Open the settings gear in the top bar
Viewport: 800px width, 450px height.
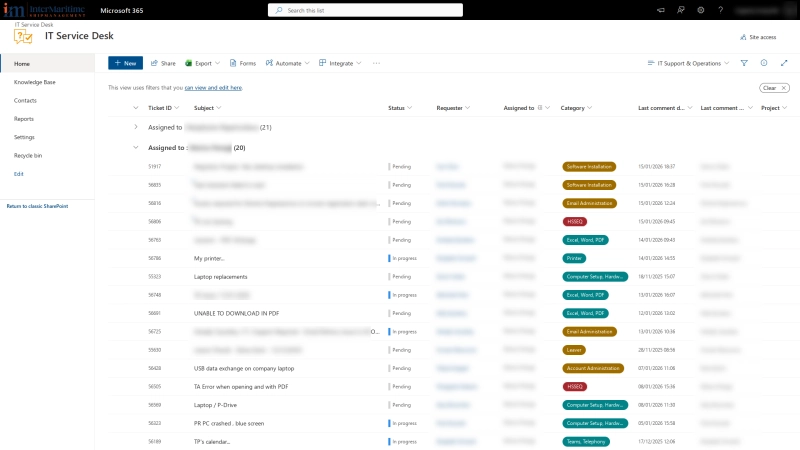click(x=701, y=10)
